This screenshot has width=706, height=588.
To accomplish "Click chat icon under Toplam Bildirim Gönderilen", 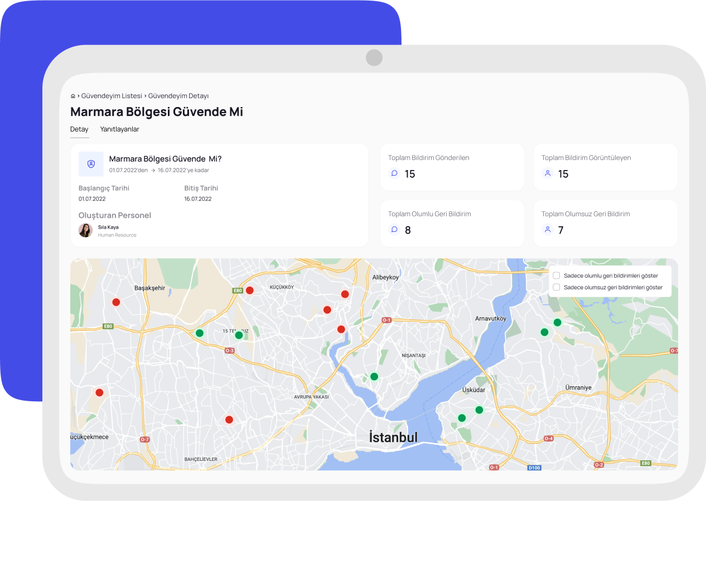I will coord(394,173).
